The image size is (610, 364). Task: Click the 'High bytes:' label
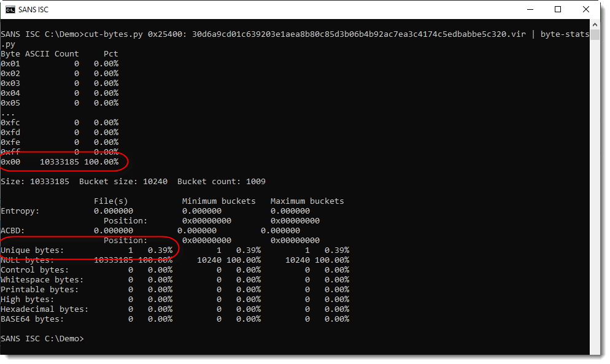click(28, 300)
